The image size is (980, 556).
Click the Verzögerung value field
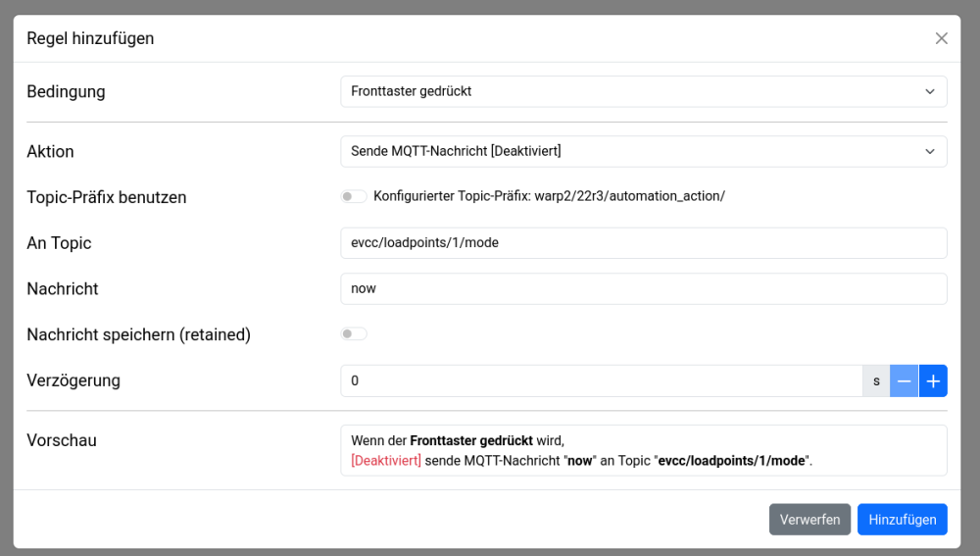tap(602, 380)
